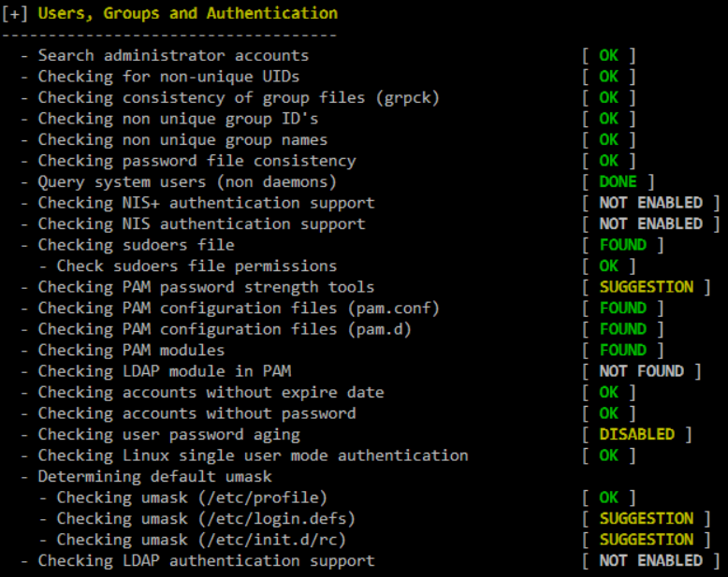Image resolution: width=728 pixels, height=577 pixels.
Task: Click the Search administrator accounts line
Action: 173,56
